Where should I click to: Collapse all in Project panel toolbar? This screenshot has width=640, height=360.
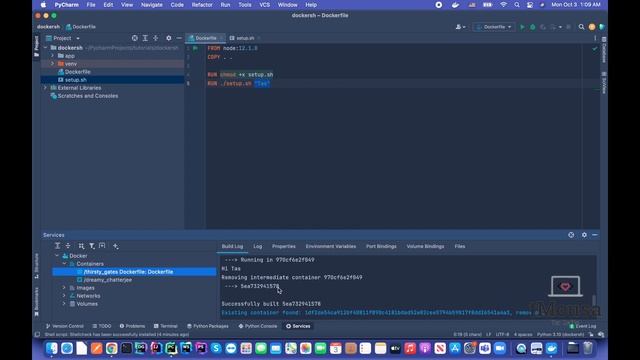156,38
